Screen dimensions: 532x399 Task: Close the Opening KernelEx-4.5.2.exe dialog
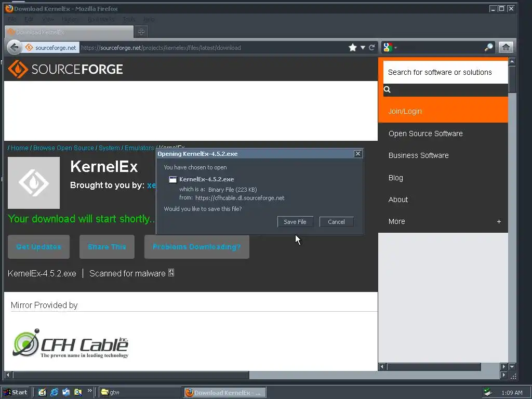[x=357, y=154]
